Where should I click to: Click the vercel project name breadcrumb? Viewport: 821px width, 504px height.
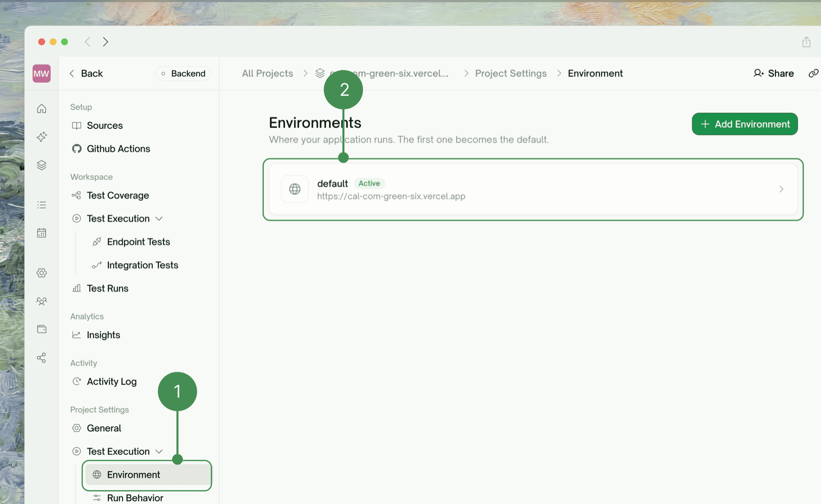tap(389, 73)
